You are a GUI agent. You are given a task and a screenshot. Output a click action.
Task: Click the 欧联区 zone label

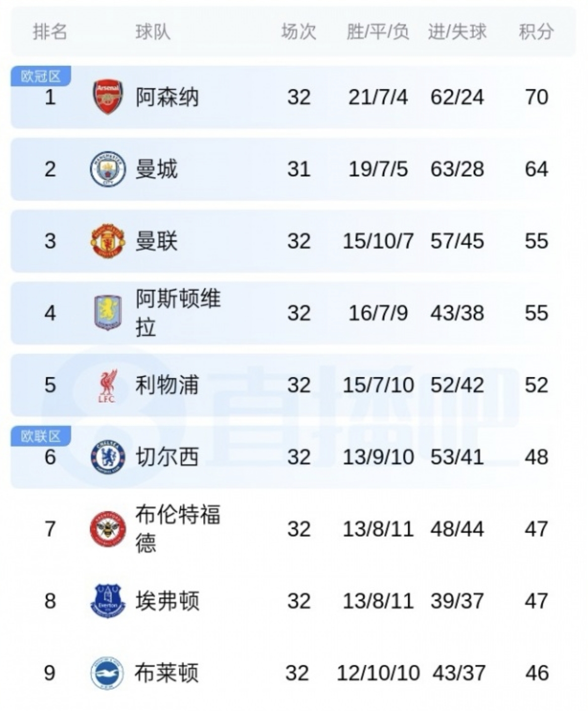pyautogui.click(x=41, y=436)
